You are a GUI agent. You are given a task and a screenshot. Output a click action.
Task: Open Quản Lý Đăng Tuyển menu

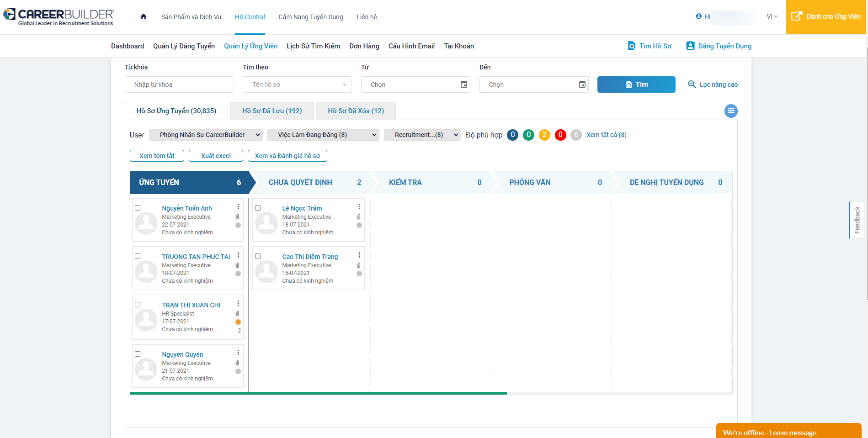184,46
